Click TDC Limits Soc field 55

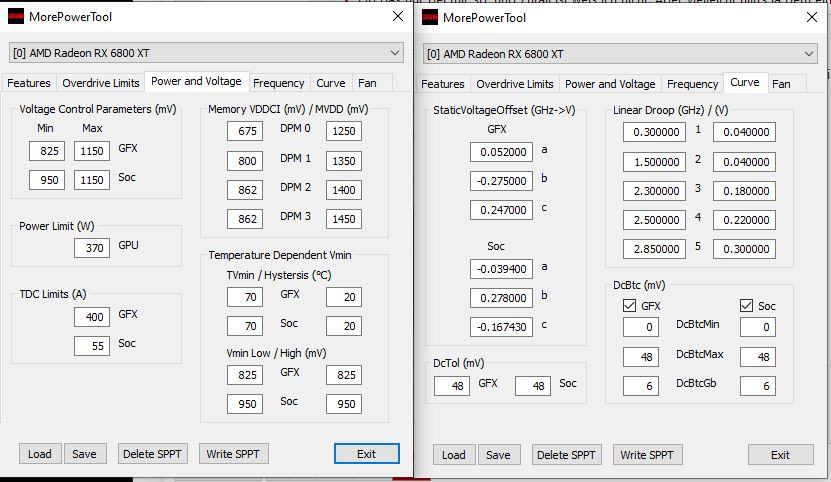[92, 346]
